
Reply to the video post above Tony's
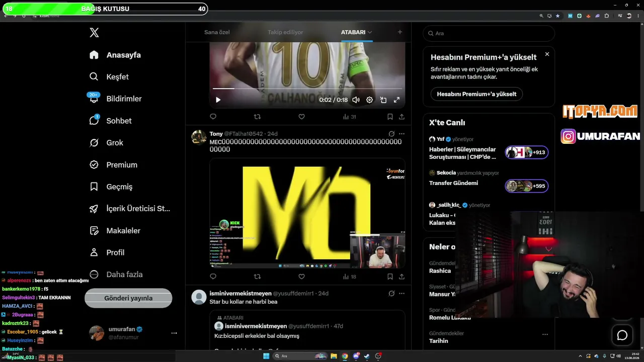click(x=213, y=117)
